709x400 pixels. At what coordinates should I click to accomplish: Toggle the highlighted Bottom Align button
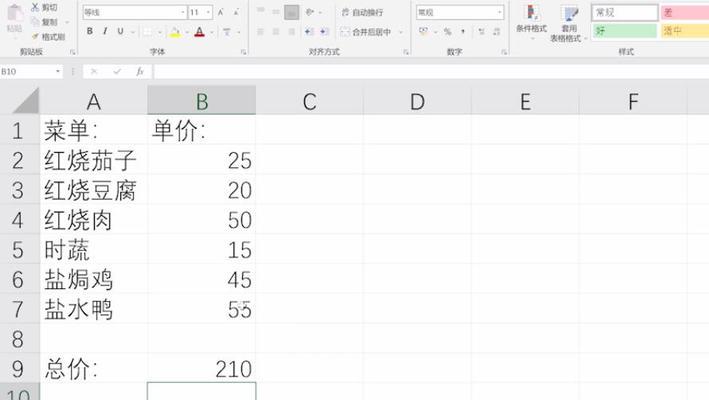click(x=292, y=12)
